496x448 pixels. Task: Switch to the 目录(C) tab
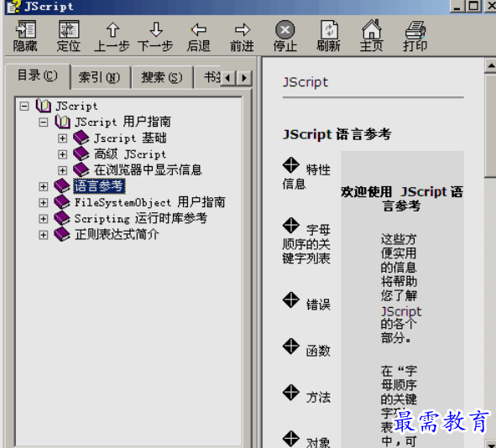tap(38, 76)
